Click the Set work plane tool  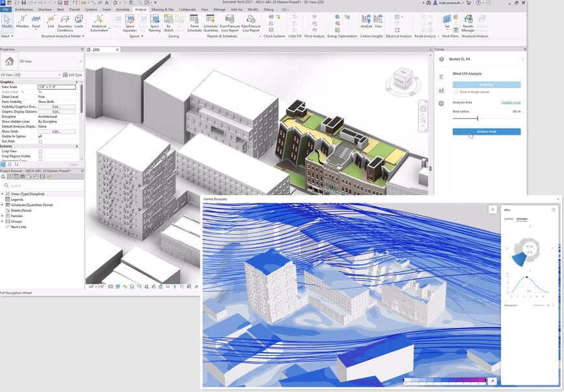[447, 21]
